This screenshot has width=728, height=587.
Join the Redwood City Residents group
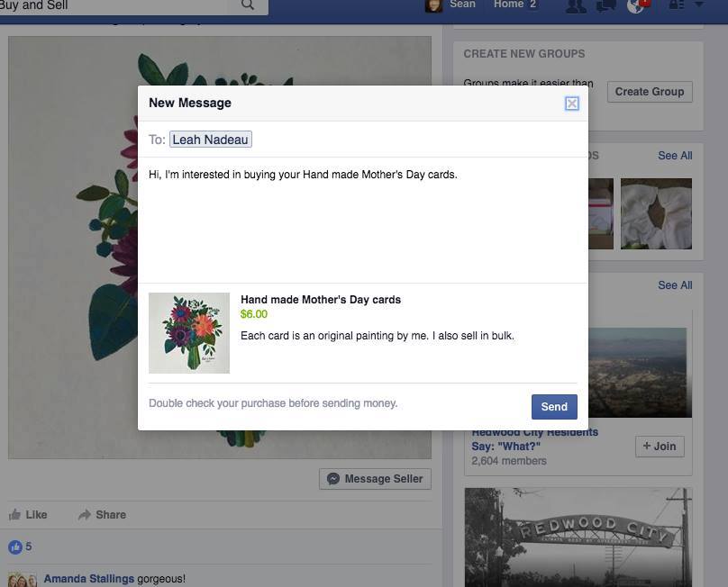(x=660, y=446)
